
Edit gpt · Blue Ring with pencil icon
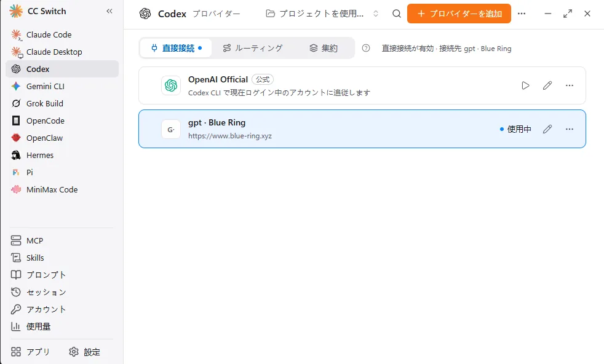click(x=547, y=129)
